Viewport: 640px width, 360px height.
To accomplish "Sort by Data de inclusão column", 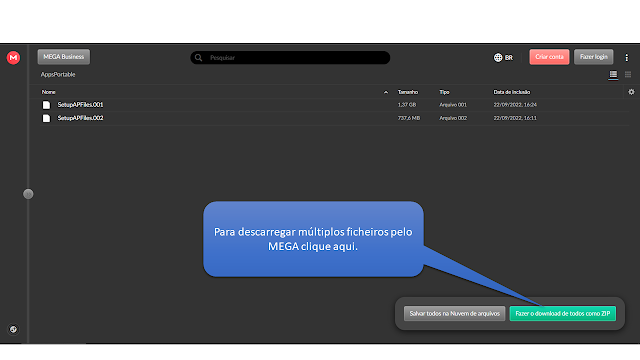I will [511, 92].
